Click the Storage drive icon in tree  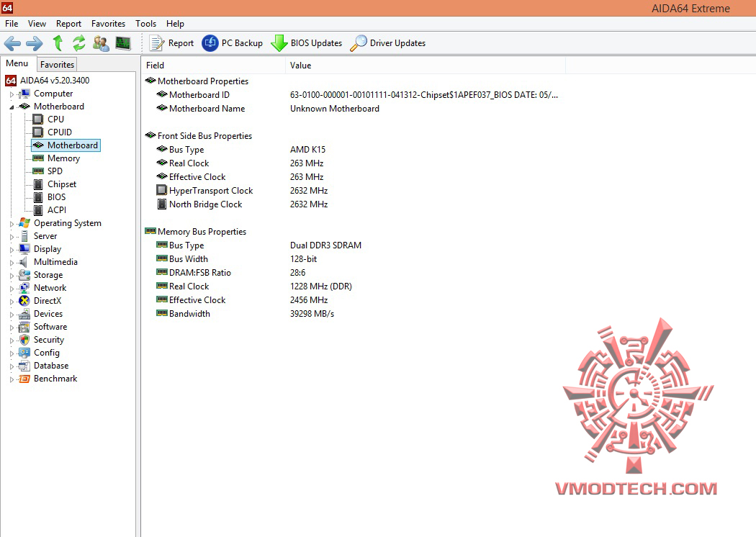[24, 275]
